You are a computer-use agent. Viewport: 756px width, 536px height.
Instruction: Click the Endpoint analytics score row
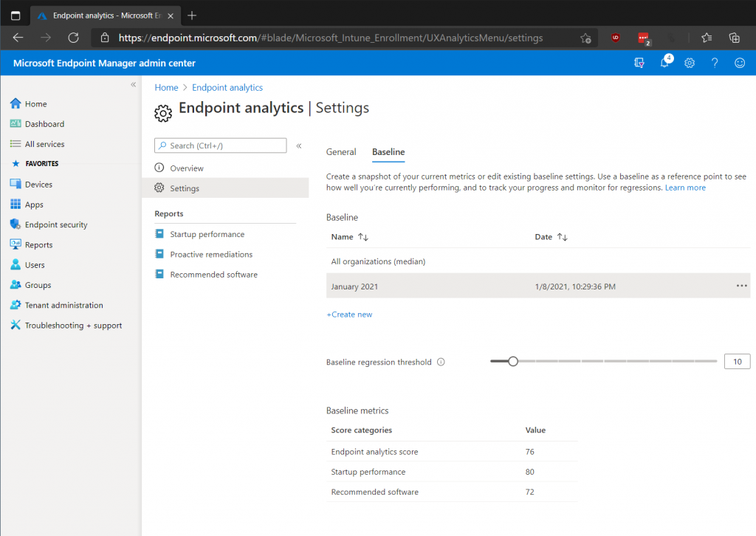pos(452,452)
